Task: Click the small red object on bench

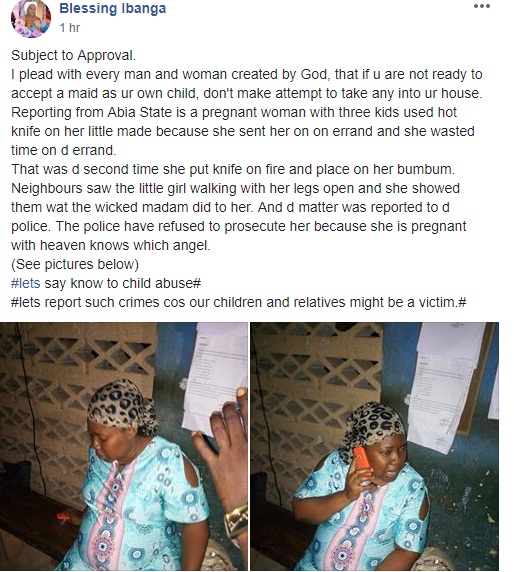Action: pos(63,517)
